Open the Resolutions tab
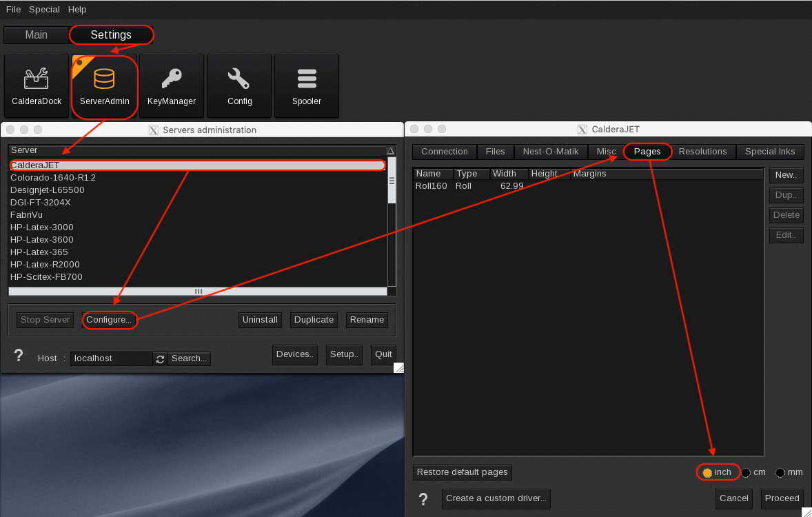Image resolution: width=812 pixels, height=517 pixels. tap(702, 152)
